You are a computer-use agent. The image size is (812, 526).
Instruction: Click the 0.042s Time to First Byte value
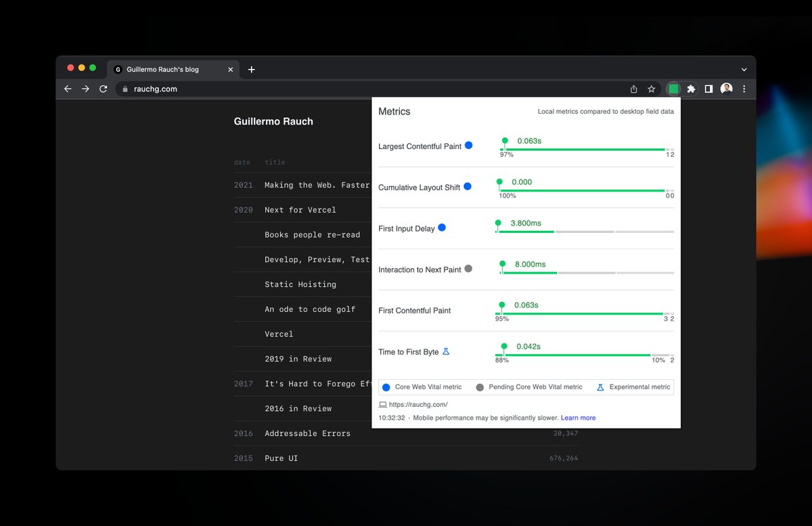[x=528, y=347]
